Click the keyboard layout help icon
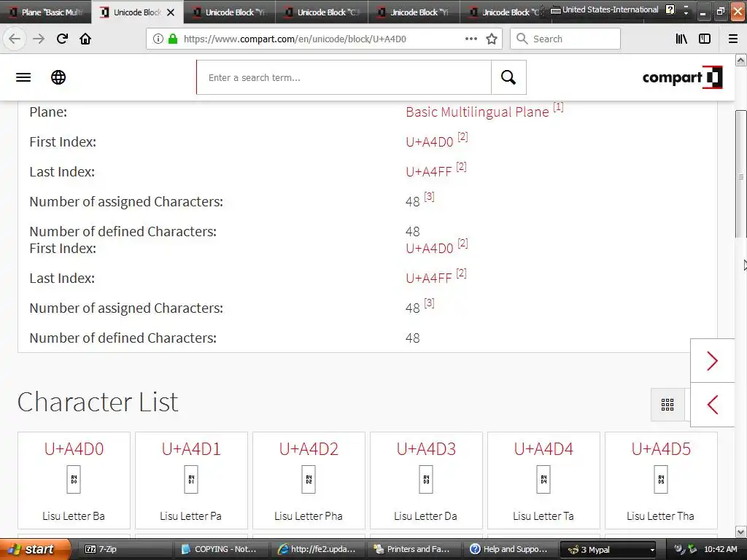Screen dimensions: 747x560 [670, 9]
